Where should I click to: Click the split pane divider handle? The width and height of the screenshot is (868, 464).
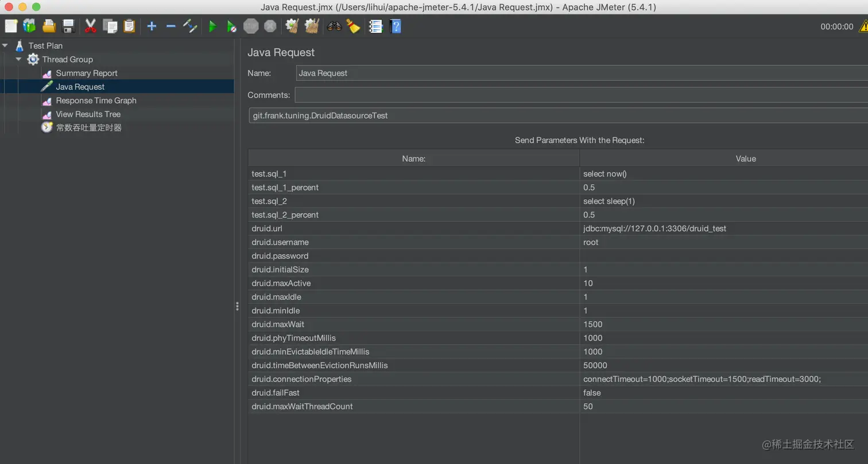click(x=237, y=307)
